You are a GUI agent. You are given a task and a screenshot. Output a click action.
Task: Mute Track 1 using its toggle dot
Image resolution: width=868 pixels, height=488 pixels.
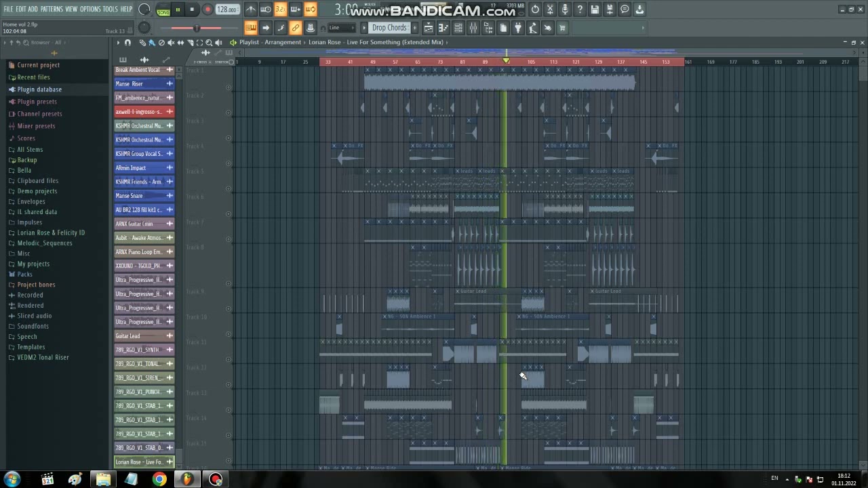point(229,87)
